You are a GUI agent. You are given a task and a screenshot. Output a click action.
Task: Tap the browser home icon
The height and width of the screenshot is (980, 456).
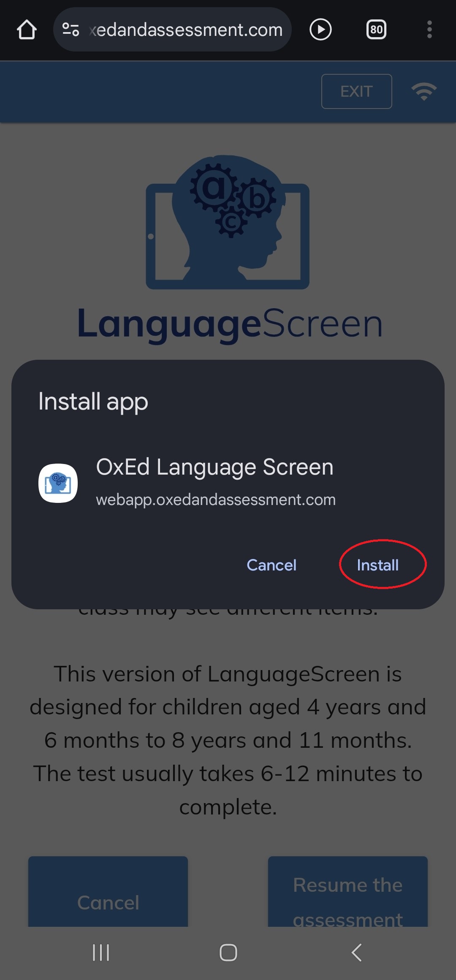click(27, 30)
